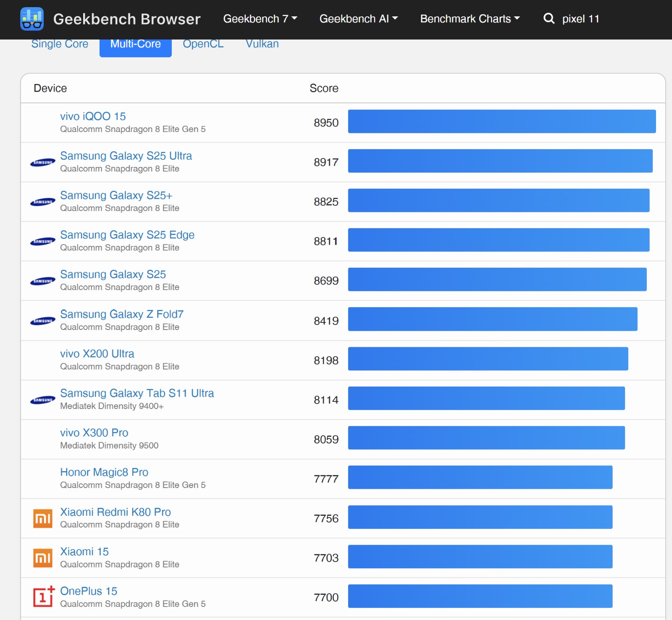Click the Galaxy Z Fold7 score bar
Image resolution: width=672 pixels, height=620 pixels.
coord(493,319)
